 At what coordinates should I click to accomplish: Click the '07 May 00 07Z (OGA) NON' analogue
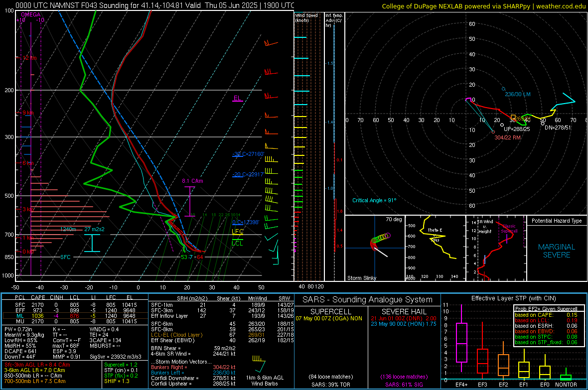(329, 318)
